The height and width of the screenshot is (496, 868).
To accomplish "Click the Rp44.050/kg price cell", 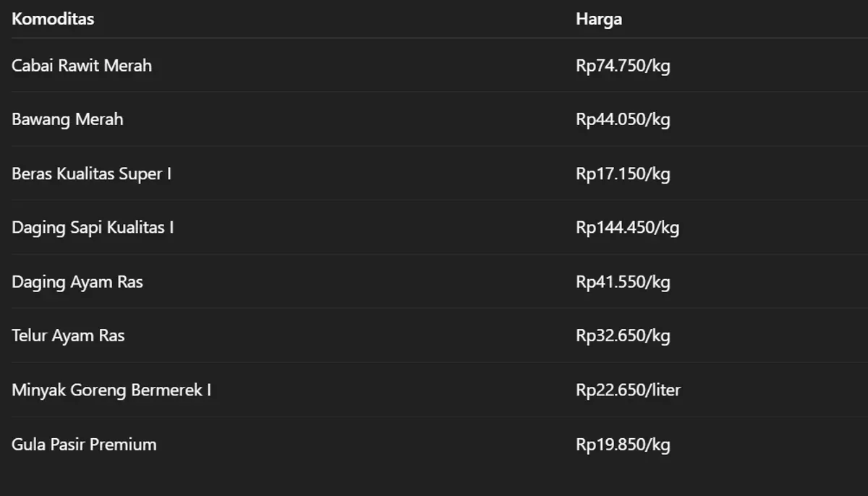I will (x=623, y=119).
